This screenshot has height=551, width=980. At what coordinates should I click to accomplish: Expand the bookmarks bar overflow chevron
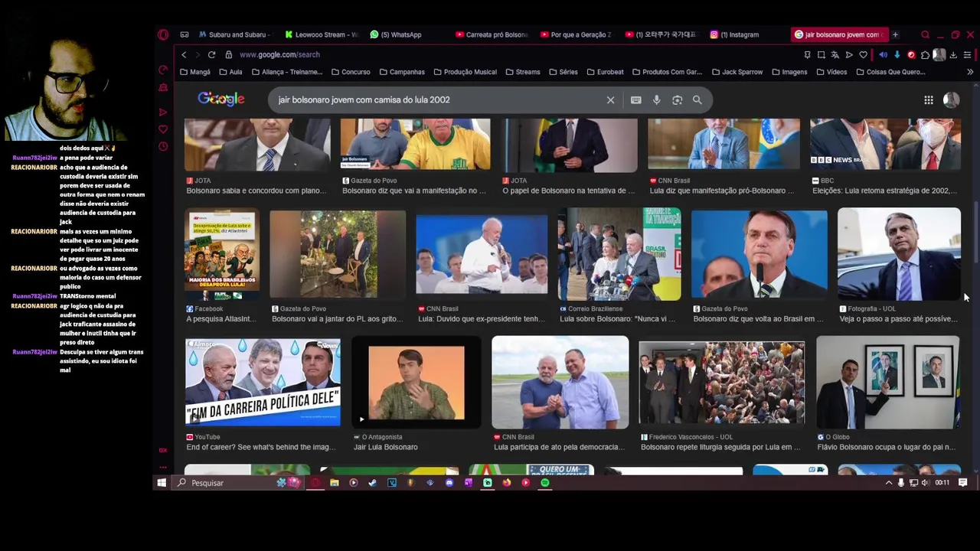click(x=970, y=72)
